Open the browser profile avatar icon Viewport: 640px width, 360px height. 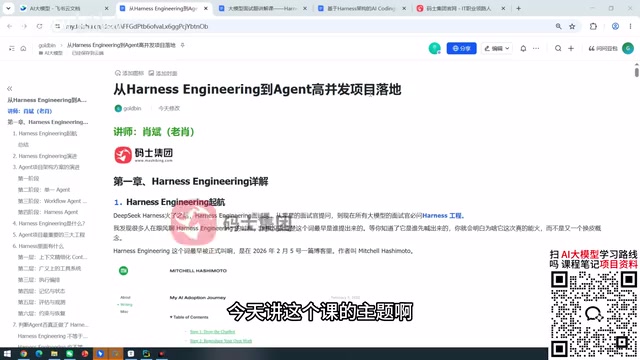[x=615, y=26]
